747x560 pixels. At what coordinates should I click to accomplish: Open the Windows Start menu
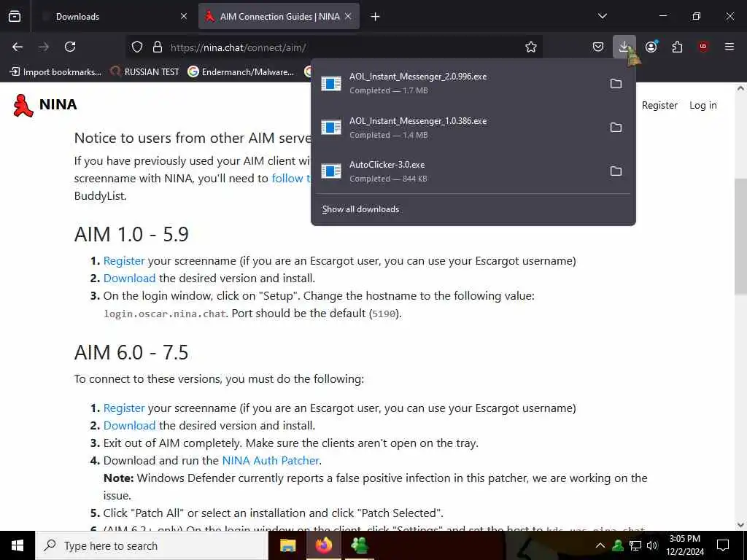pyautogui.click(x=18, y=545)
